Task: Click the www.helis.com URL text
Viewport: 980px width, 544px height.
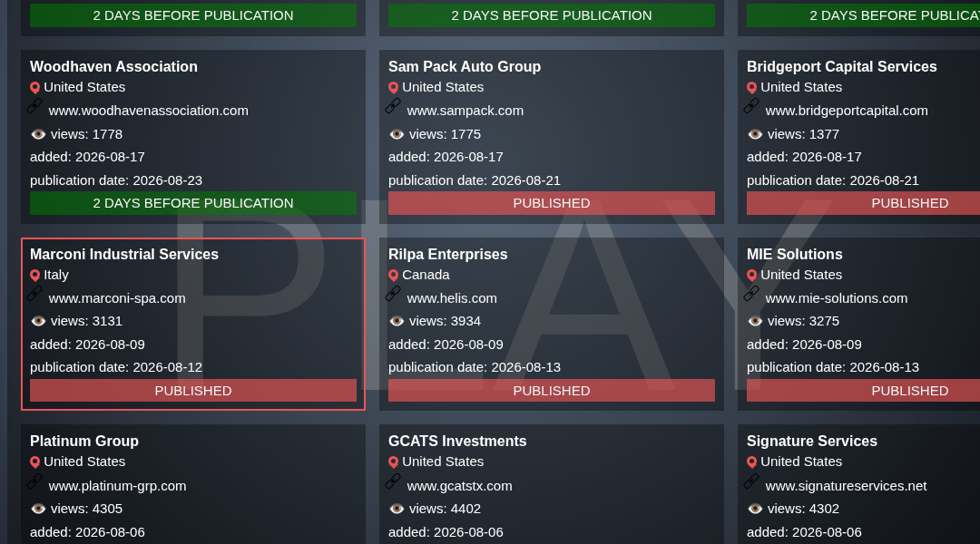Action: click(x=452, y=298)
